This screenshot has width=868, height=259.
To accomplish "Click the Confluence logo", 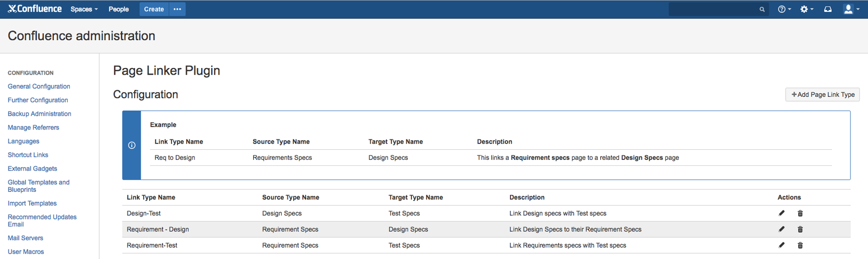I will click(35, 9).
